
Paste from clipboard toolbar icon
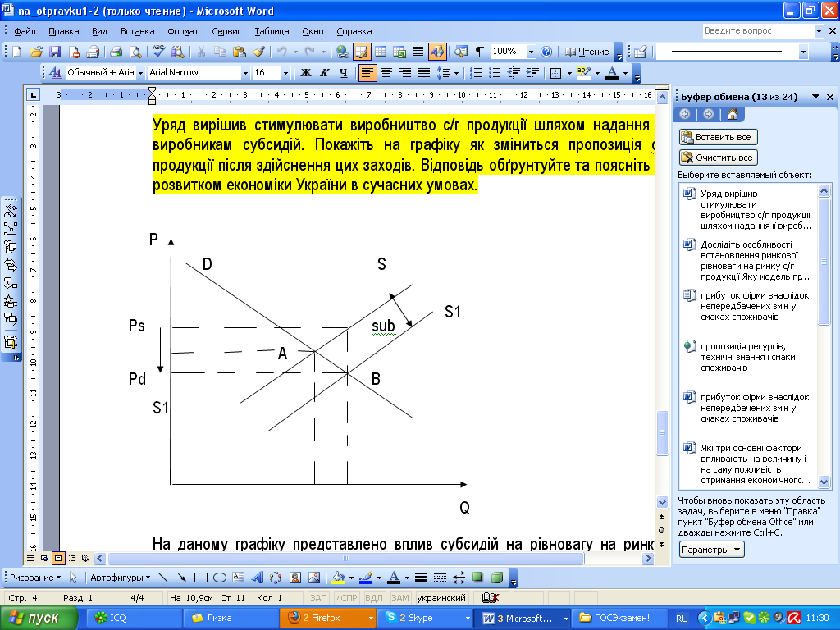(x=239, y=52)
